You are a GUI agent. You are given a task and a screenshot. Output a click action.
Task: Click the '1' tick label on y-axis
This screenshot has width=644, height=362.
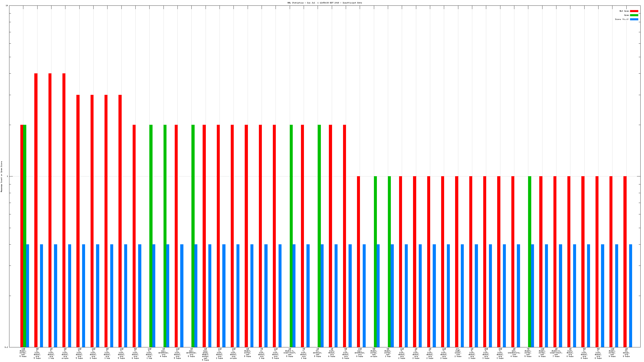pyautogui.click(x=7, y=176)
